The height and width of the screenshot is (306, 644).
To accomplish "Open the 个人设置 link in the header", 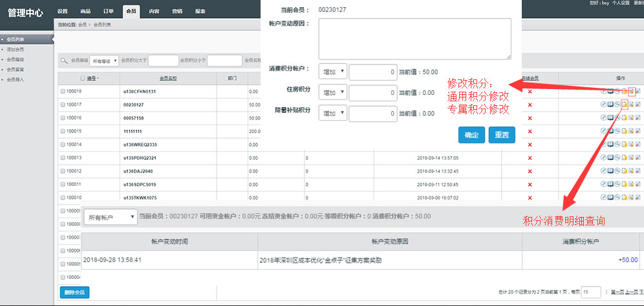I will click(x=621, y=3).
